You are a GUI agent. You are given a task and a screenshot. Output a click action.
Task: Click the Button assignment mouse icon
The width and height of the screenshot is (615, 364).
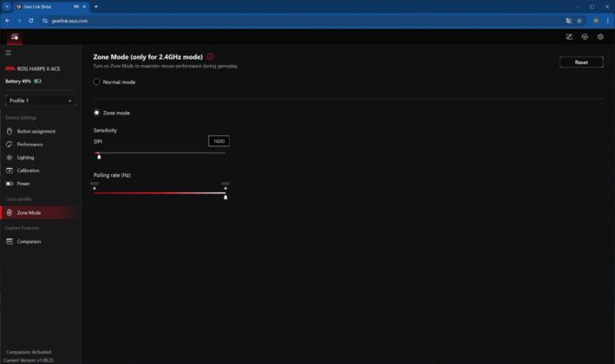tap(10, 131)
